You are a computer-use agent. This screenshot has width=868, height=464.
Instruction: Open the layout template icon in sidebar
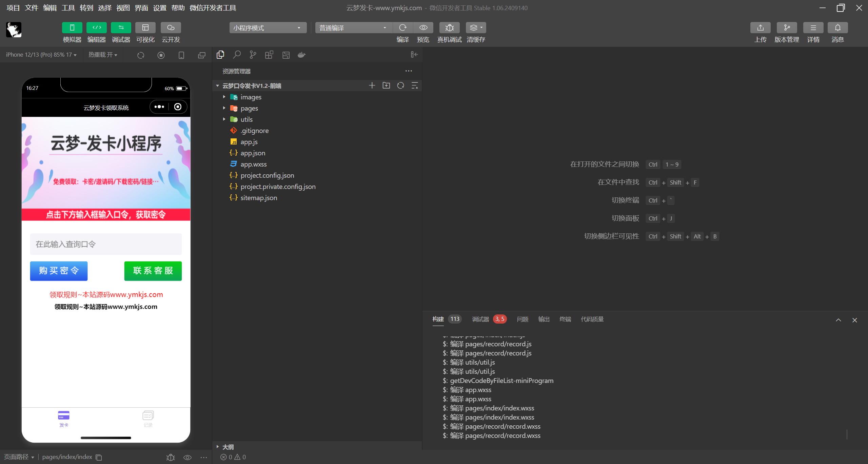tap(286, 55)
